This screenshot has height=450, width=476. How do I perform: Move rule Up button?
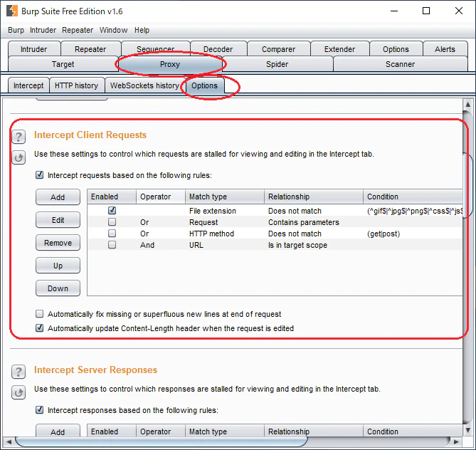(x=58, y=266)
